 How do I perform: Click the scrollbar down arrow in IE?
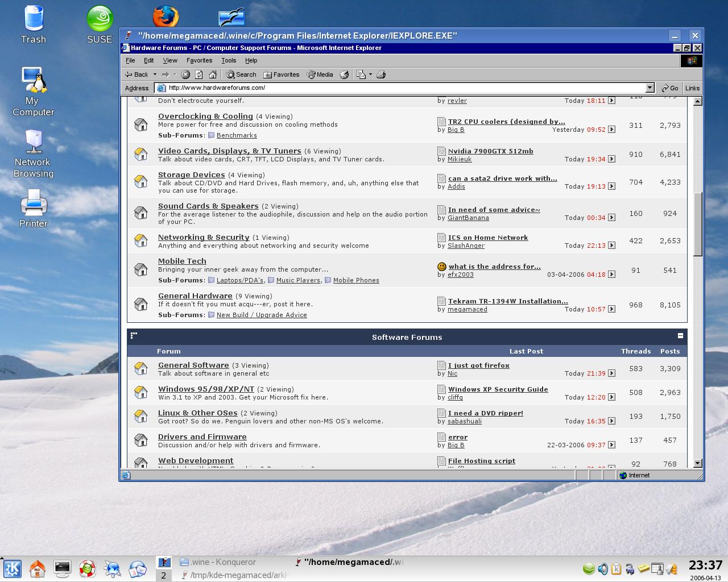pyautogui.click(x=698, y=463)
